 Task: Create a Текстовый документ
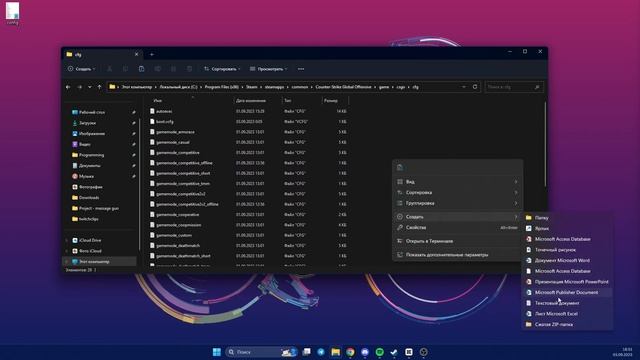(568, 303)
